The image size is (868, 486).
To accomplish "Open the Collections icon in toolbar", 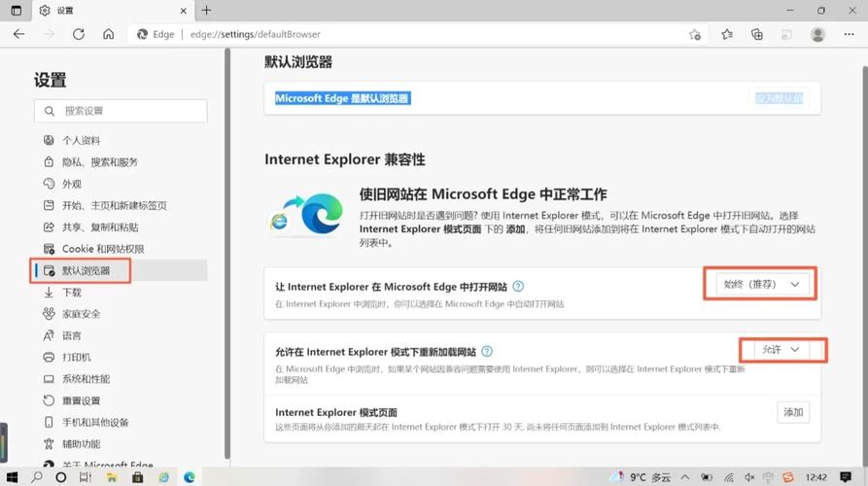I will (757, 34).
